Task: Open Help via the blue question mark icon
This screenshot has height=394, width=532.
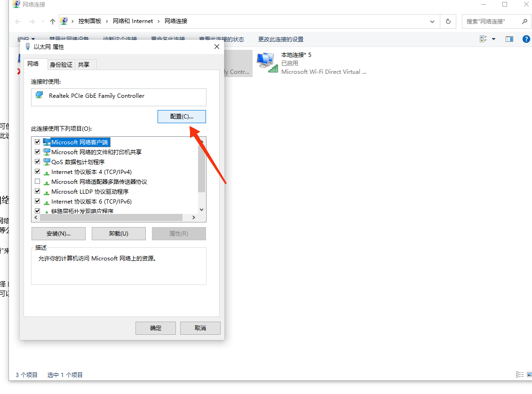Action: (x=526, y=39)
